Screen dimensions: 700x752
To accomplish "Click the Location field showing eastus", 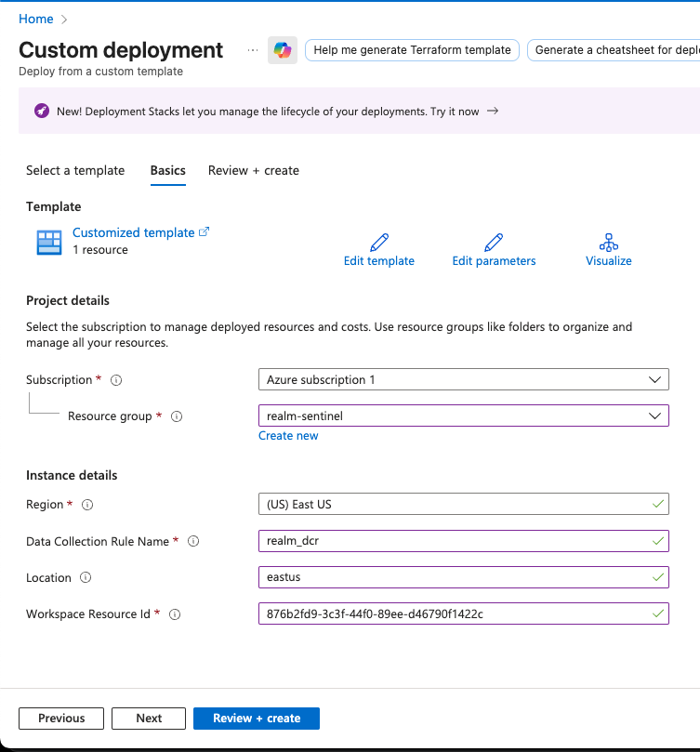I will [x=462, y=577].
